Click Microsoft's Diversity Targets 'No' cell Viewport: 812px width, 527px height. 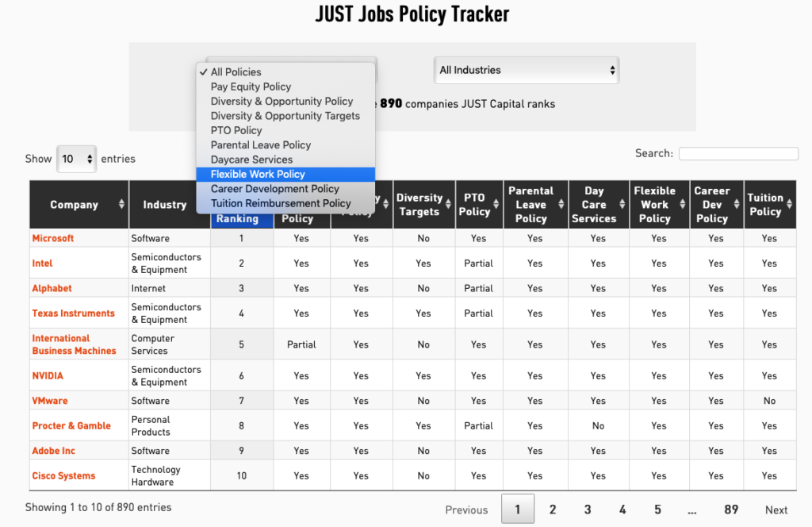423,238
